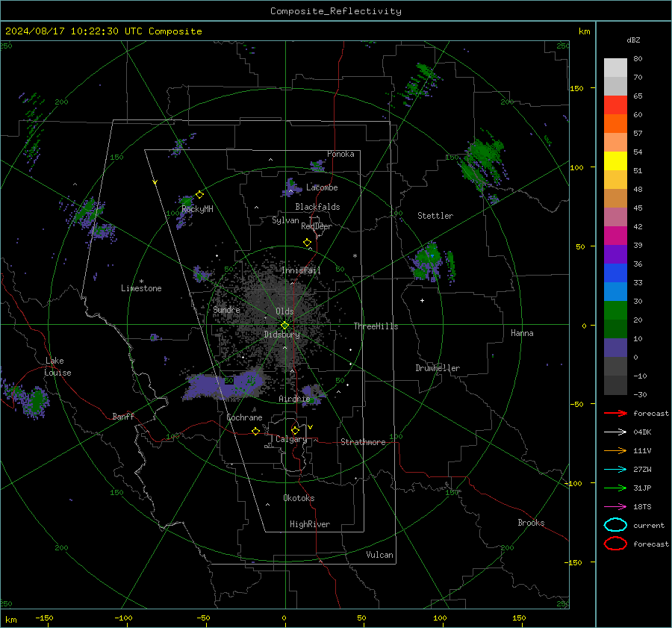Screen dimensions: 672x628
Task: Click the yellow diamond marker near RedDeer
Action: point(307,243)
